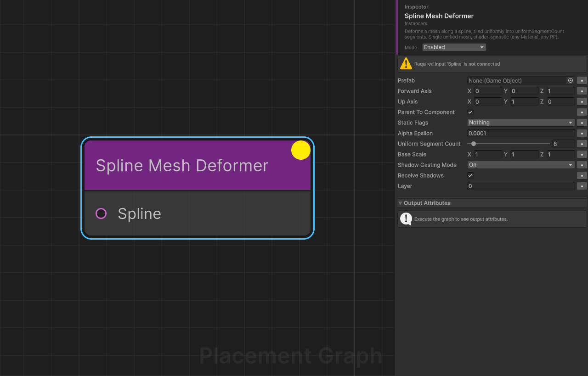Image resolution: width=588 pixels, height=376 pixels.
Task: Open the Static Flags dropdown
Action: point(521,123)
